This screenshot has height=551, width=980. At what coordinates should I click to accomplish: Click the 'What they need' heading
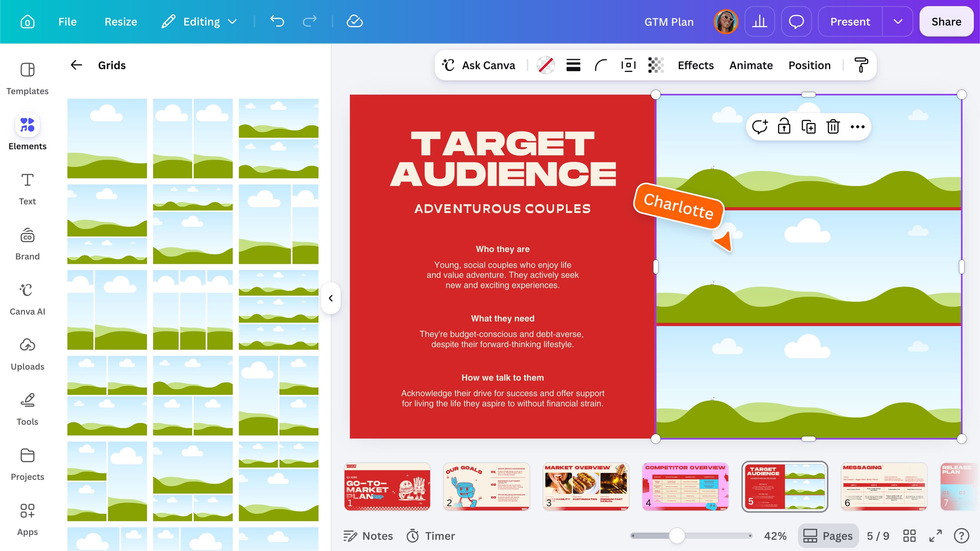click(x=503, y=318)
